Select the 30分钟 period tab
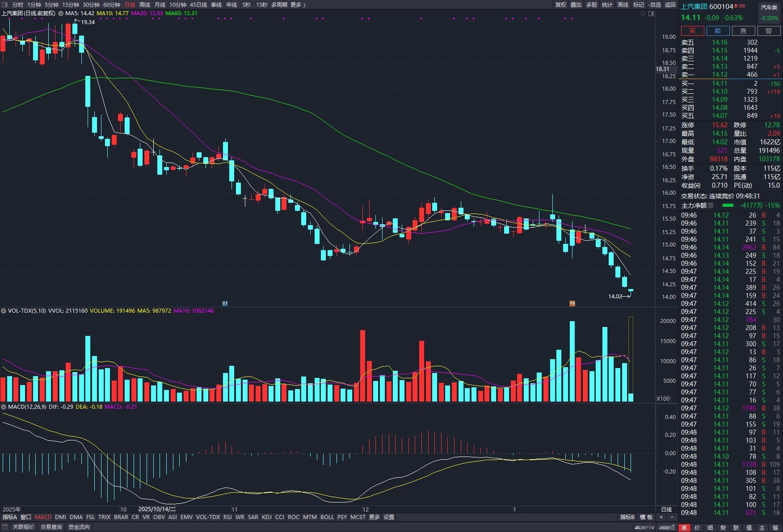 91,4
